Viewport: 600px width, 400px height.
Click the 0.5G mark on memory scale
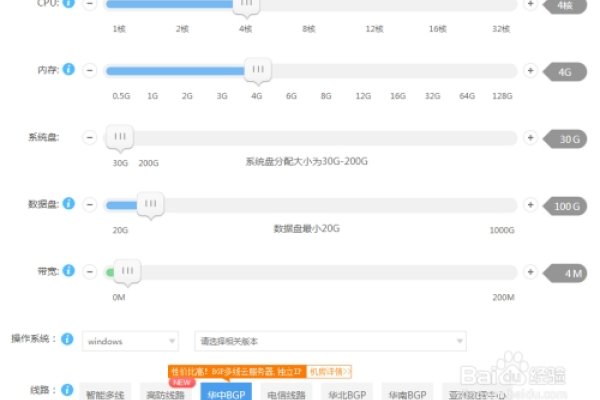[x=121, y=96]
